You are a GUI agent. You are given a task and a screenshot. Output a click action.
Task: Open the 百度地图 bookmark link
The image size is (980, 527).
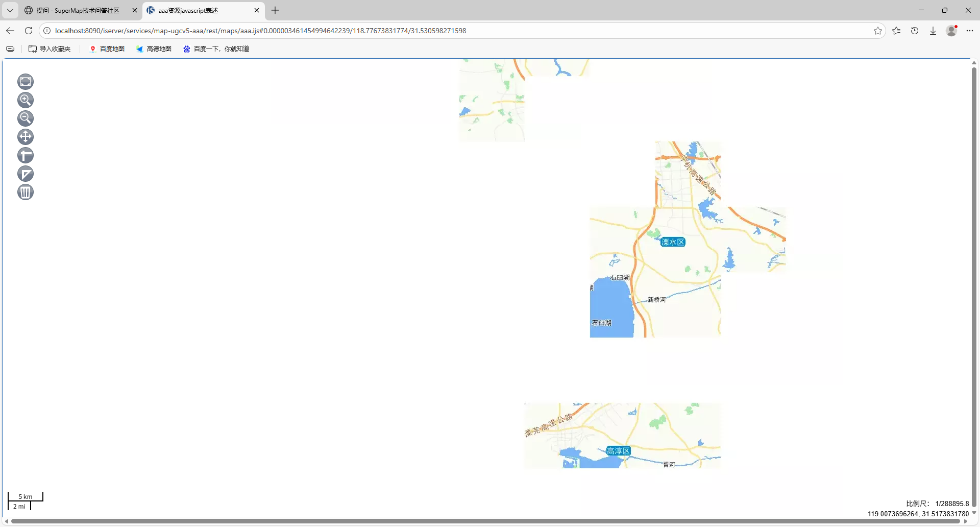[107, 49]
